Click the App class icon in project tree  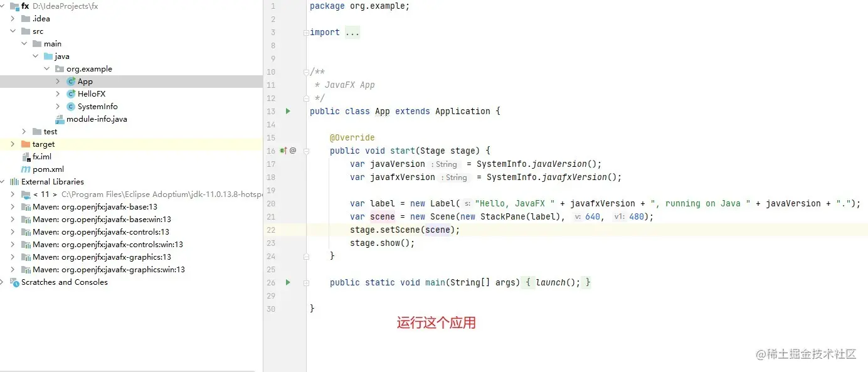[x=71, y=82]
